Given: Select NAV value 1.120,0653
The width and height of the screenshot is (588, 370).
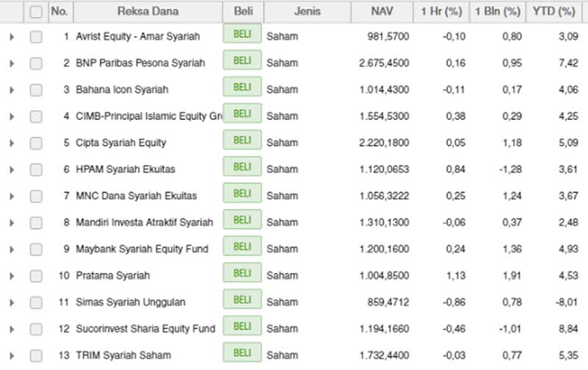Looking at the screenshot, I should click(384, 169).
